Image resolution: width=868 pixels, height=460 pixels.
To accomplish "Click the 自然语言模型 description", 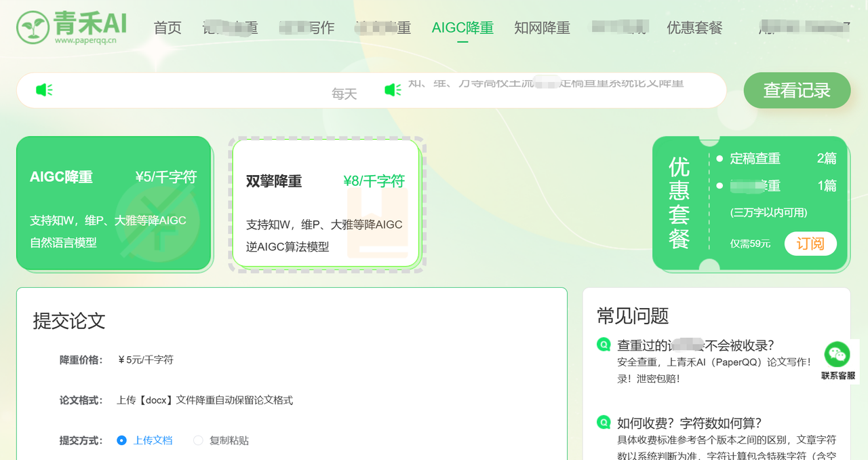I will pyautogui.click(x=63, y=242).
